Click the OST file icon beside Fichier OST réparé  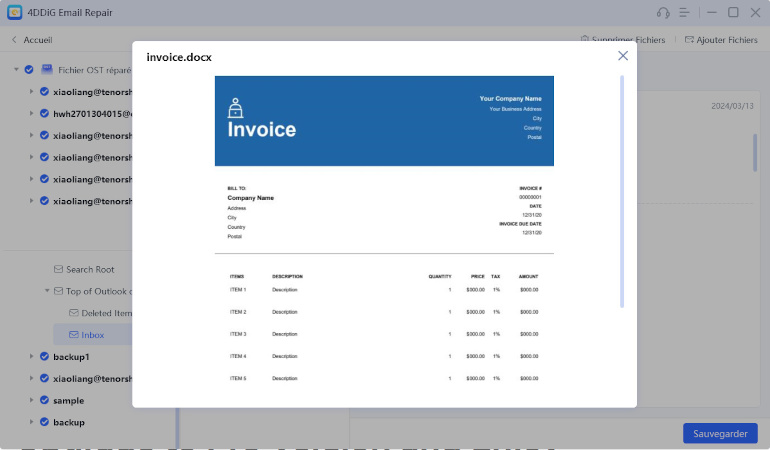(x=47, y=69)
